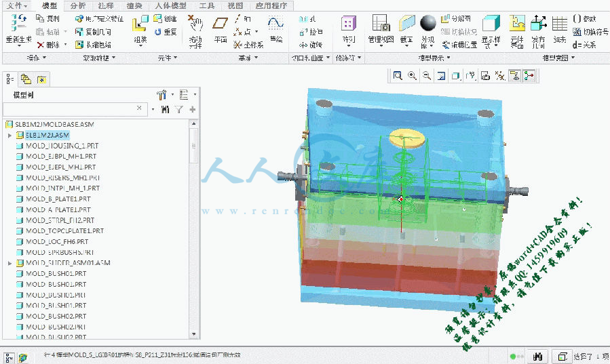Open the user-defined feature tool

click(x=99, y=18)
